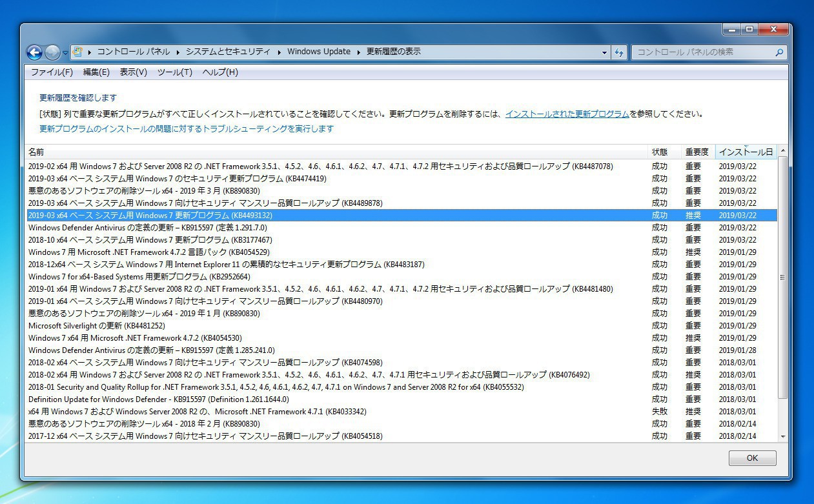
Task: Select .NET Framework 4.7.2 言語パック KB4054529 row
Action: (x=402, y=252)
